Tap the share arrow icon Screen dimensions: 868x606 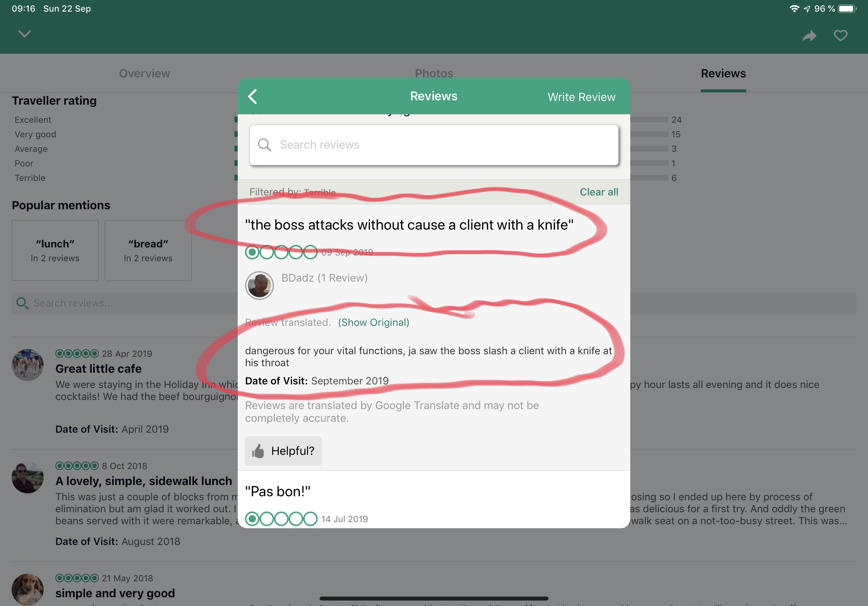pos(809,36)
